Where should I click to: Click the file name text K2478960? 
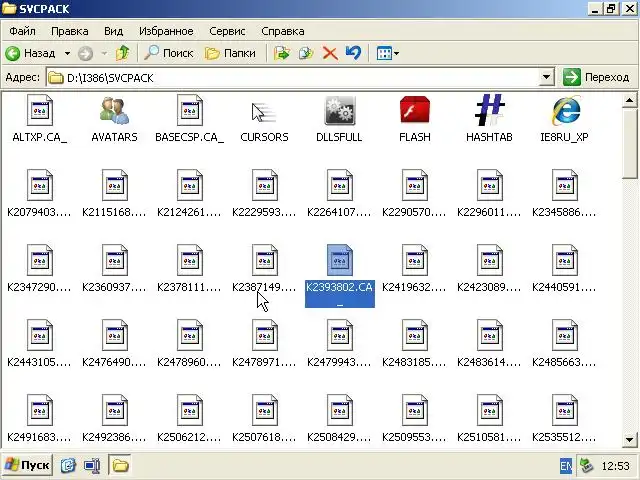(x=189, y=362)
